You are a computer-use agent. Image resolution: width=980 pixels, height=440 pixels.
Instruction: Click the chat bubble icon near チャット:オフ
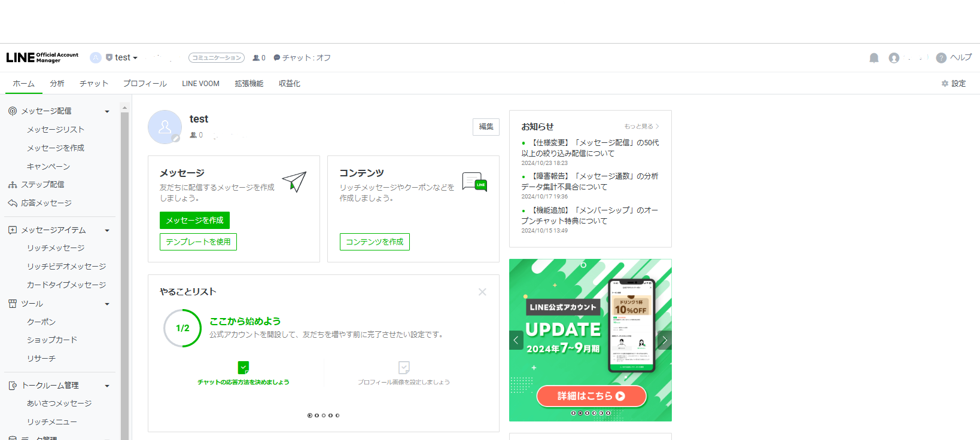click(277, 58)
